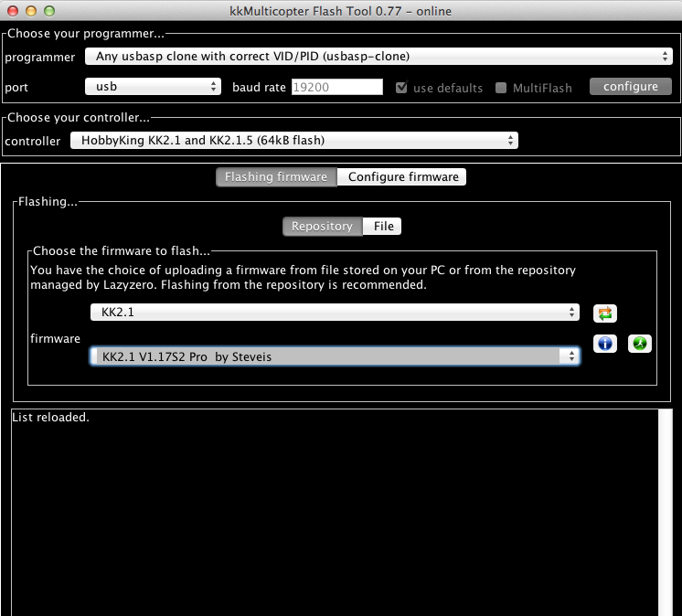Open the programmer dropdown
The width and height of the screenshot is (682, 616).
[x=378, y=57]
